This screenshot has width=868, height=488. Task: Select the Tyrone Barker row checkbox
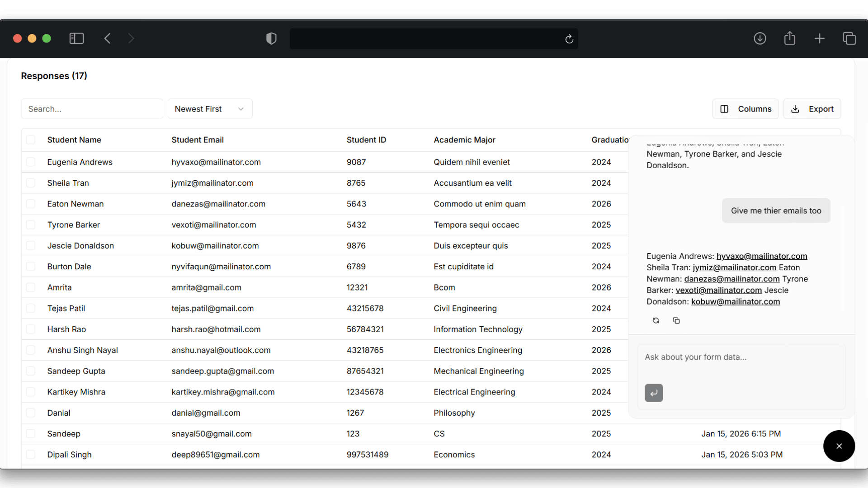point(31,225)
